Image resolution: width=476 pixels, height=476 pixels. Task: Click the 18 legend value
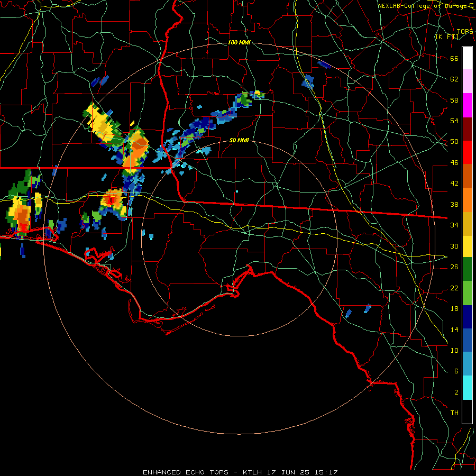click(x=454, y=309)
